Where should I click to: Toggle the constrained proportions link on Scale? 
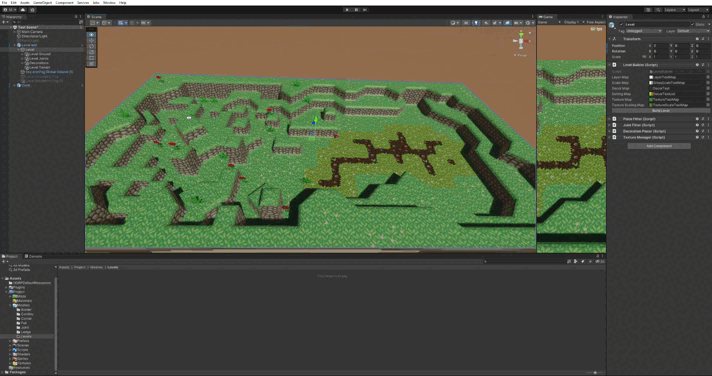(644, 57)
